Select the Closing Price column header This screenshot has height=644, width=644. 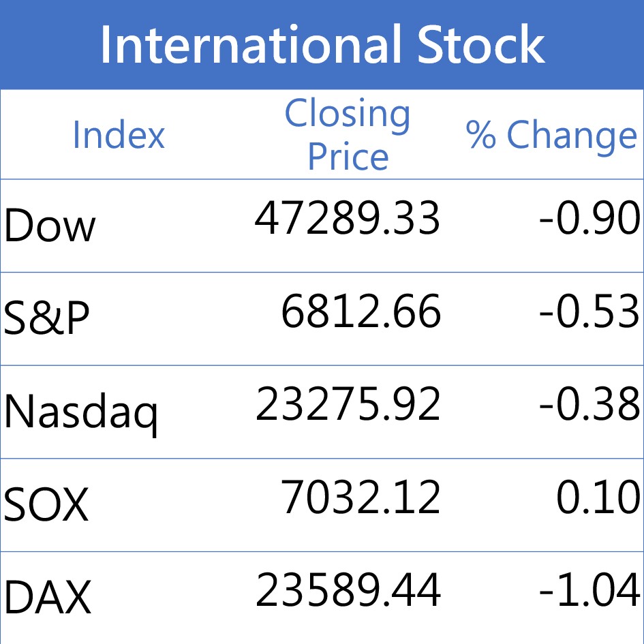(348, 135)
